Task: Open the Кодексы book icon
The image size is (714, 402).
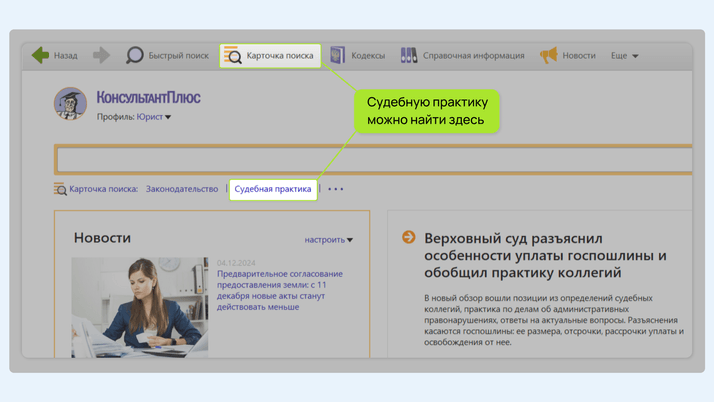Action: click(337, 55)
